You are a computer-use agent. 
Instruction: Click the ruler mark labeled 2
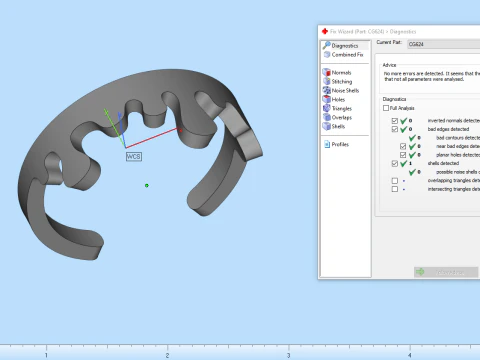[167, 355]
